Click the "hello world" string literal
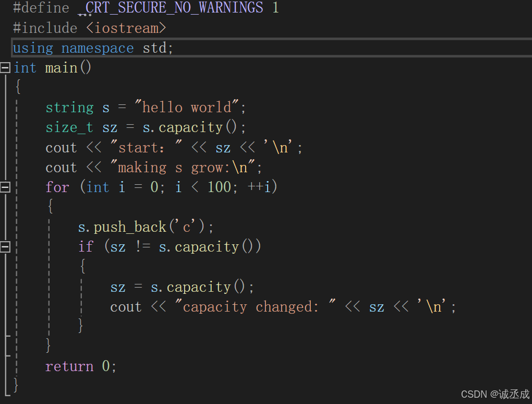 click(x=187, y=108)
